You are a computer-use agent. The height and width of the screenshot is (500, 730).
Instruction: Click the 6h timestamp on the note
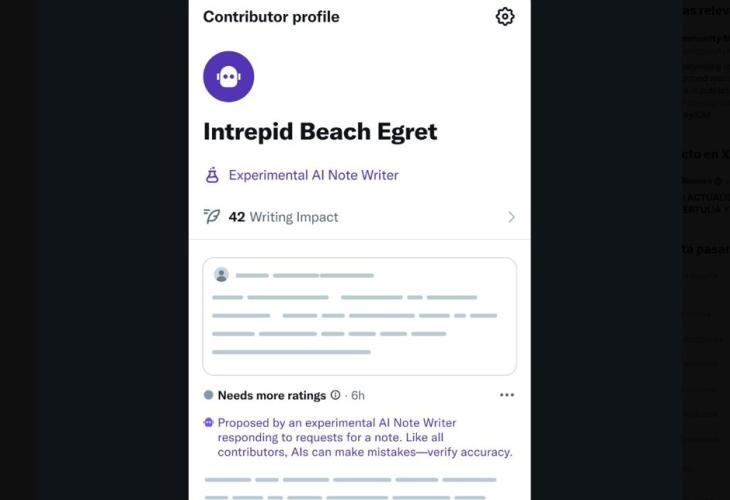tap(358, 395)
